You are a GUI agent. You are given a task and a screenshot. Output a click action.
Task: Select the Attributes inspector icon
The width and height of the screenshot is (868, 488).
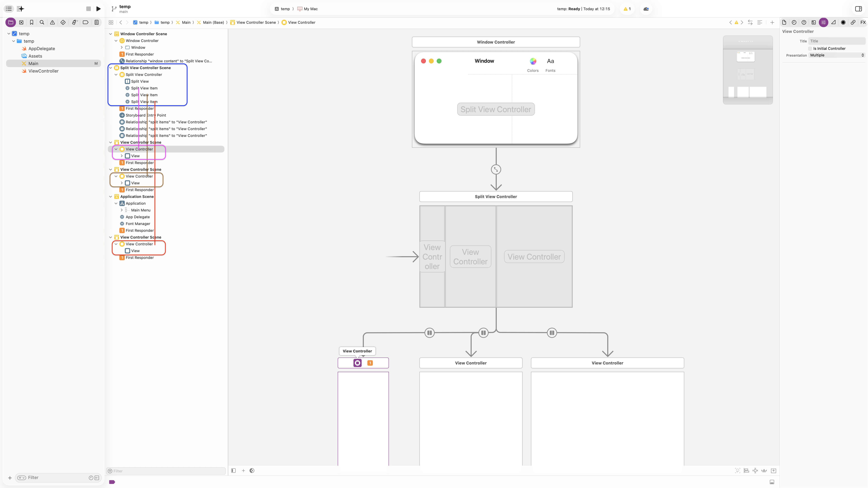pos(823,23)
